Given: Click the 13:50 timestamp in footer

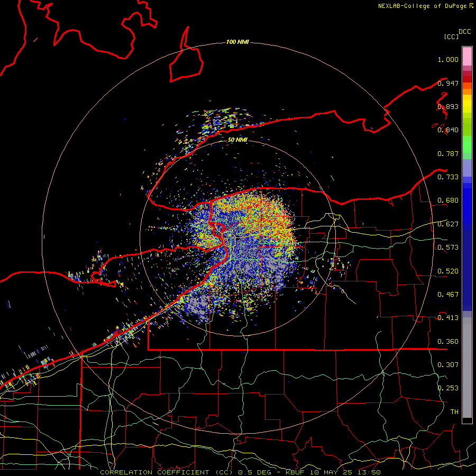Looking at the screenshot, I should [x=369, y=472].
